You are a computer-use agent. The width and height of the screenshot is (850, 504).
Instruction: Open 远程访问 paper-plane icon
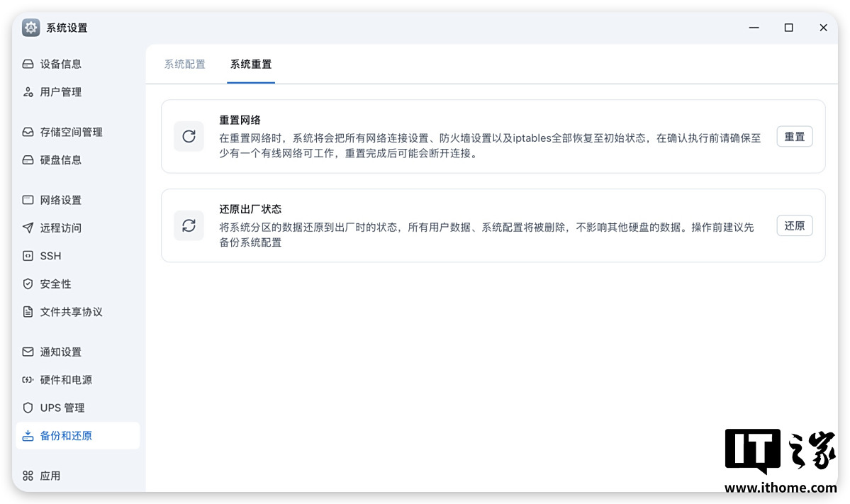pos(28,228)
